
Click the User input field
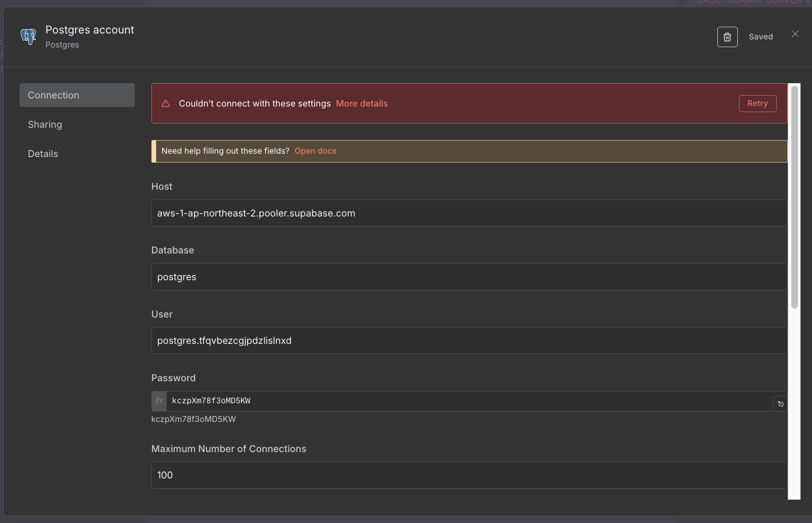(469, 340)
